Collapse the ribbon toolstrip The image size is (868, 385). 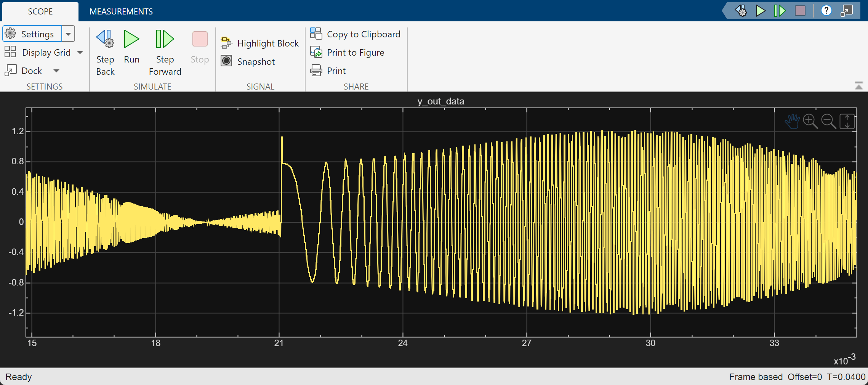pyautogui.click(x=858, y=86)
